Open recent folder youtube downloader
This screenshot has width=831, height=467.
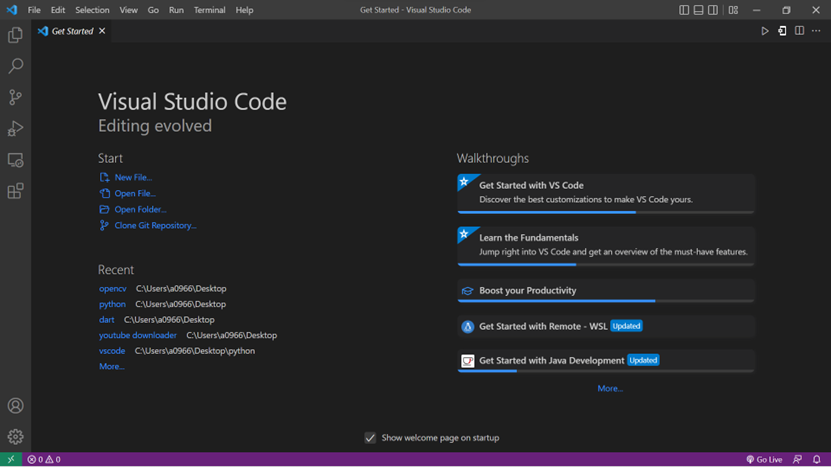138,335
